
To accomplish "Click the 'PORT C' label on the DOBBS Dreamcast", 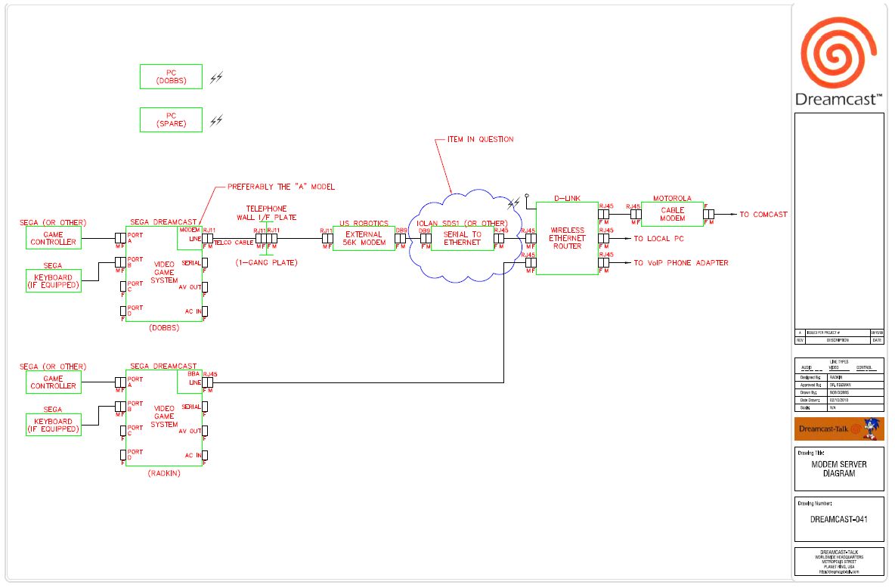I will pos(135,286).
